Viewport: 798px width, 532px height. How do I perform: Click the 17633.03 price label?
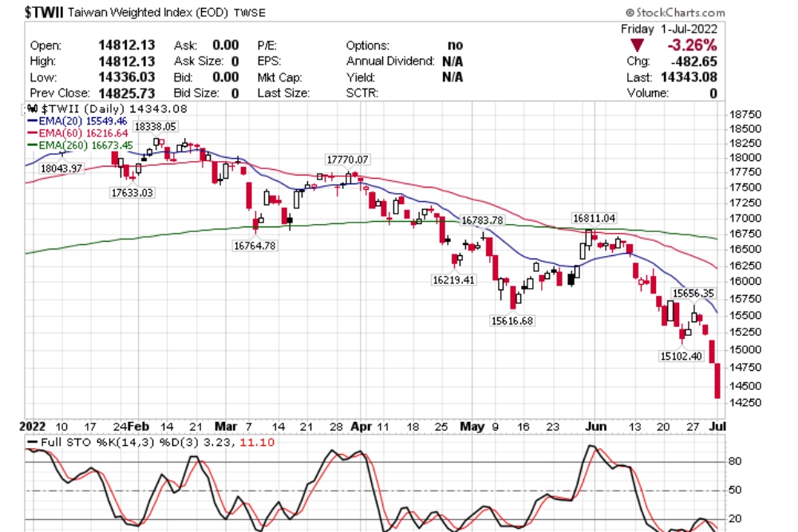pos(132,193)
